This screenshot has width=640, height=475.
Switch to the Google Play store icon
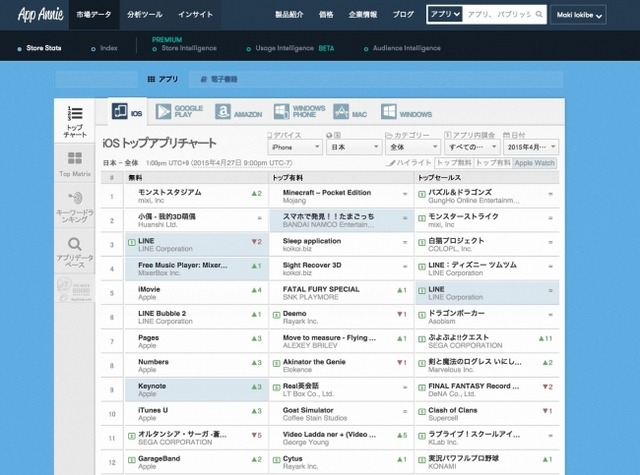point(164,111)
